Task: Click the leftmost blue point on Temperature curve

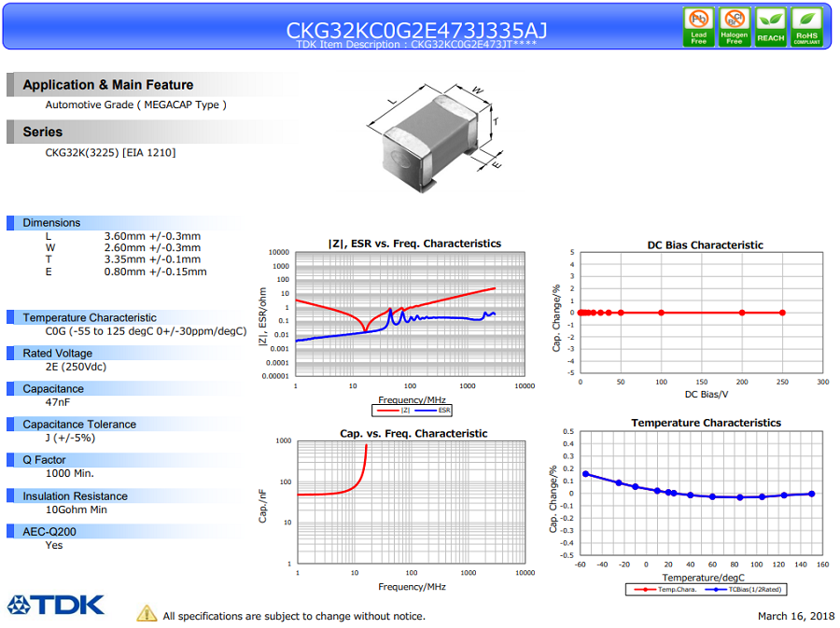Action: pos(585,474)
